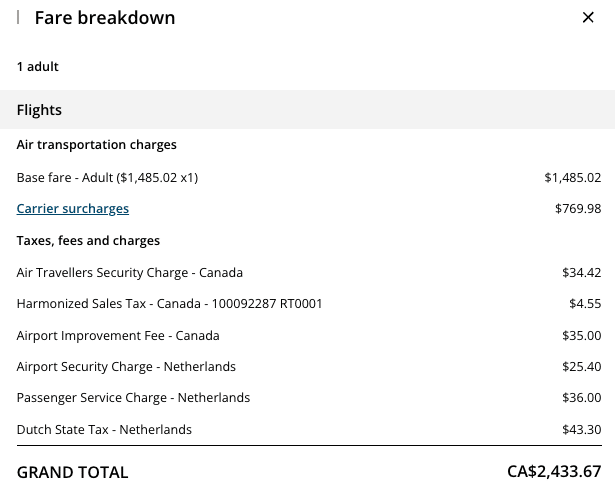The width and height of the screenshot is (615, 495).
Task: Click the CA$2,433.67 total amount
Action: [554, 472]
